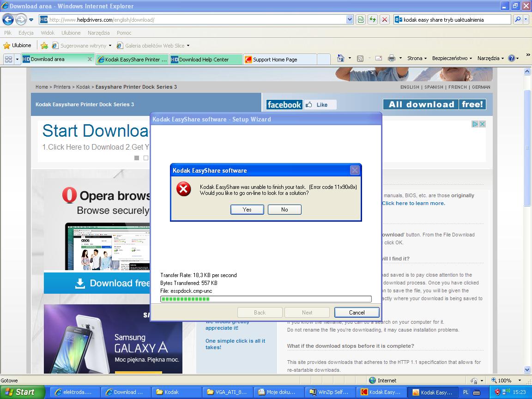Image resolution: width=532 pixels, height=399 pixels.
Task: Click the Quick Tabs grid icon
Action: (8, 59)
